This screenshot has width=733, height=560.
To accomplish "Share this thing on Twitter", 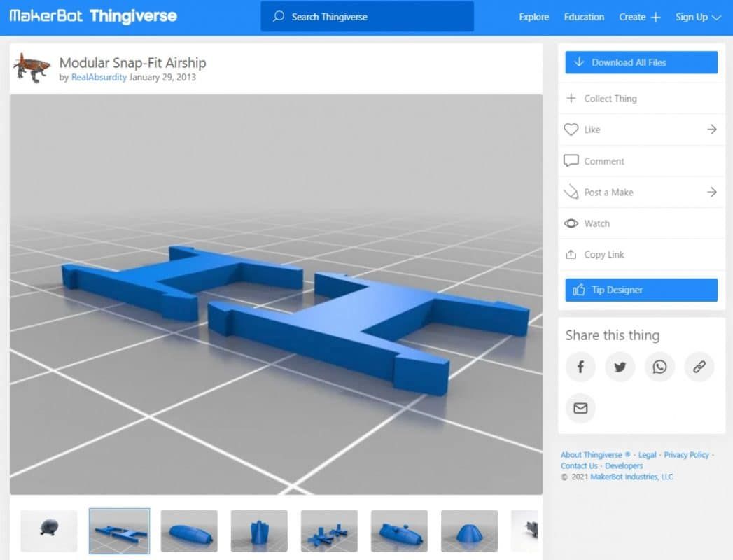I will 620,367.
